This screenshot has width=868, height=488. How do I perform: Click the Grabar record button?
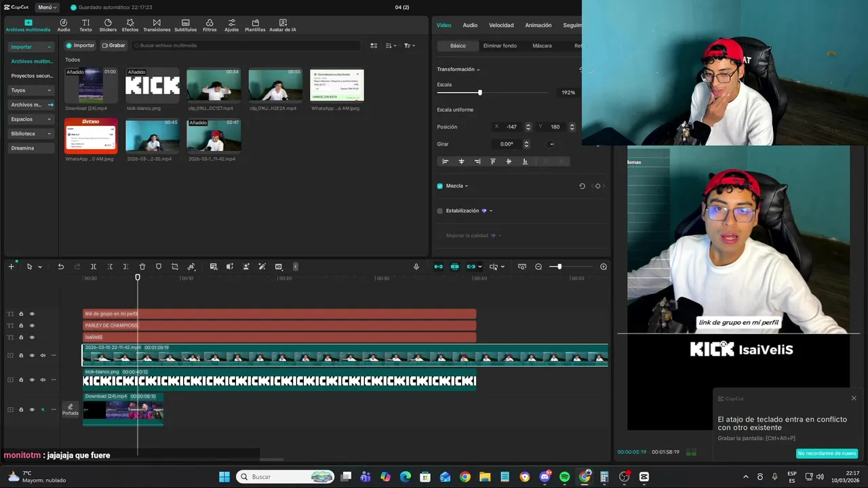pyautogui.click(x=113, y=45)
